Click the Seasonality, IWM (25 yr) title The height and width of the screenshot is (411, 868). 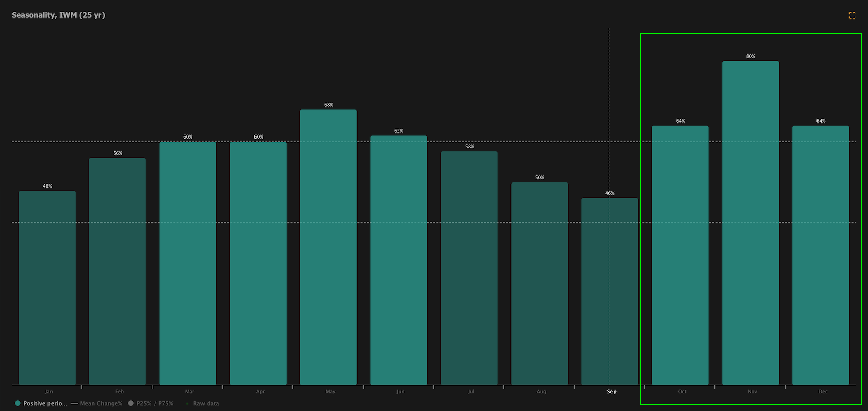point(58,15)
